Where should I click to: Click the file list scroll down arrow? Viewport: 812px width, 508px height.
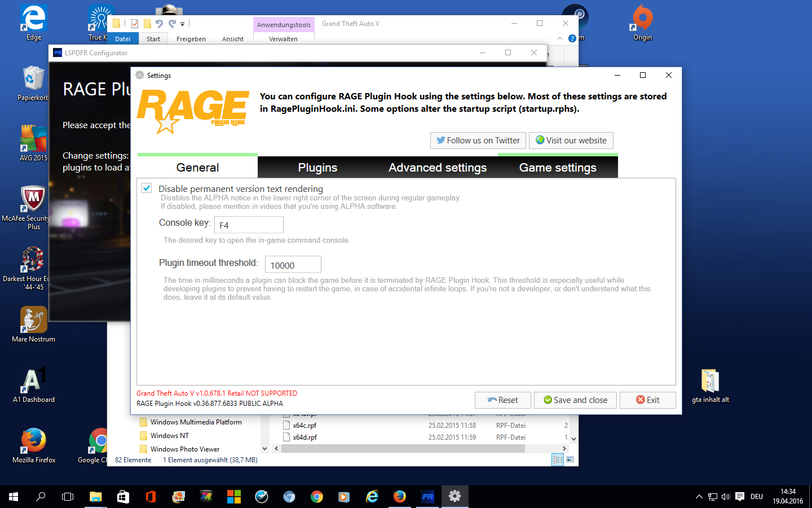pyautogui.click(x=573, y=439)
